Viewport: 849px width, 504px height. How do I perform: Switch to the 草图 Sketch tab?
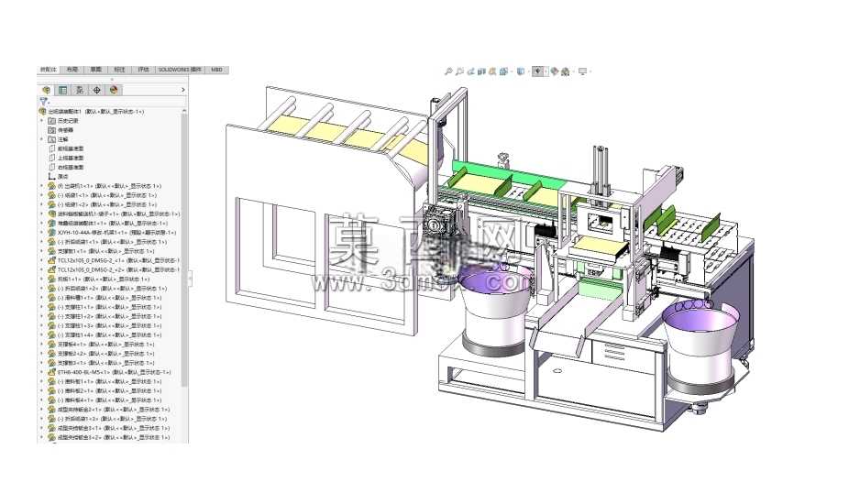click(96, 70)
